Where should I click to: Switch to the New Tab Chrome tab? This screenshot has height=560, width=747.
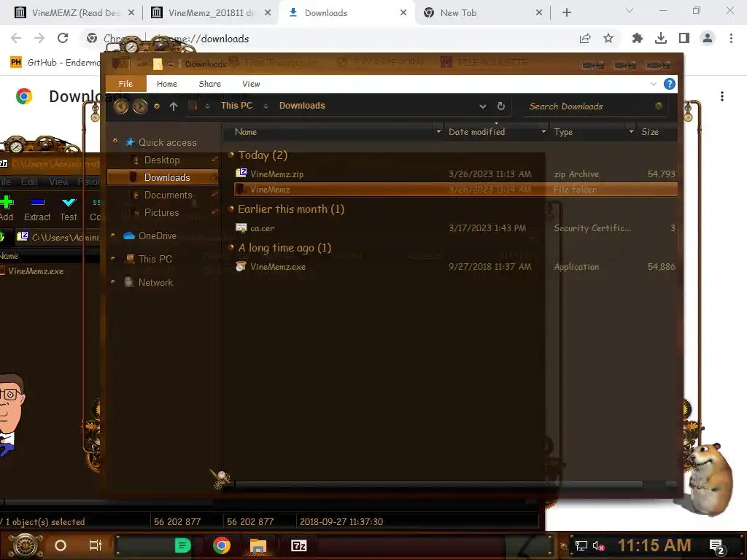482,13
